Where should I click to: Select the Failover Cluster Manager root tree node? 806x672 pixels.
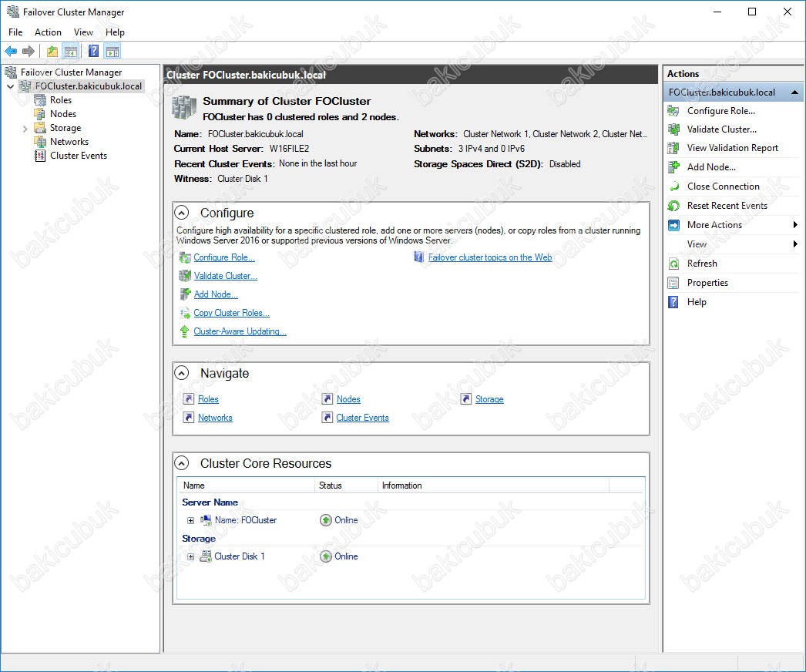[71, 72]
